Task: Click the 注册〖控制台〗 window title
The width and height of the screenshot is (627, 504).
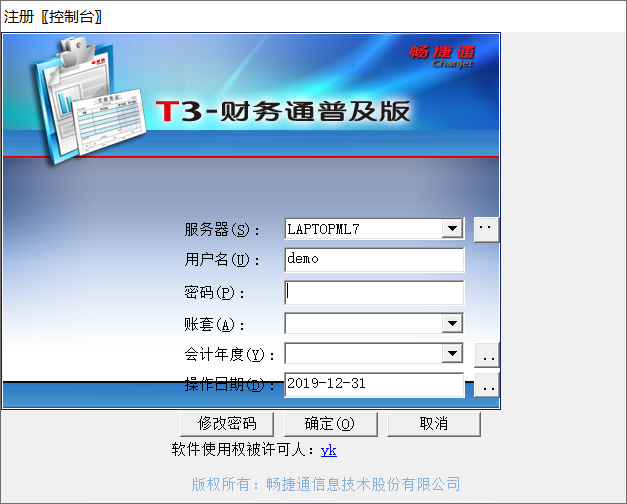Action: pyautogui.click(x=53, y=17)
